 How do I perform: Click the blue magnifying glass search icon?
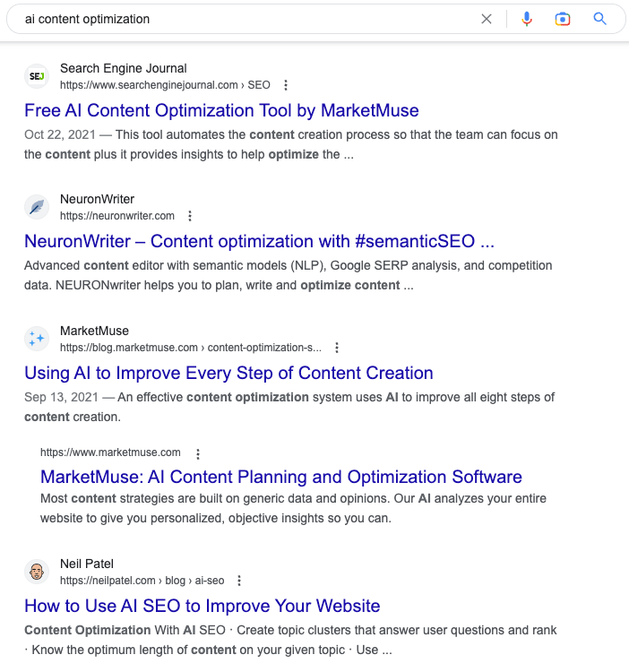(599, 19)
